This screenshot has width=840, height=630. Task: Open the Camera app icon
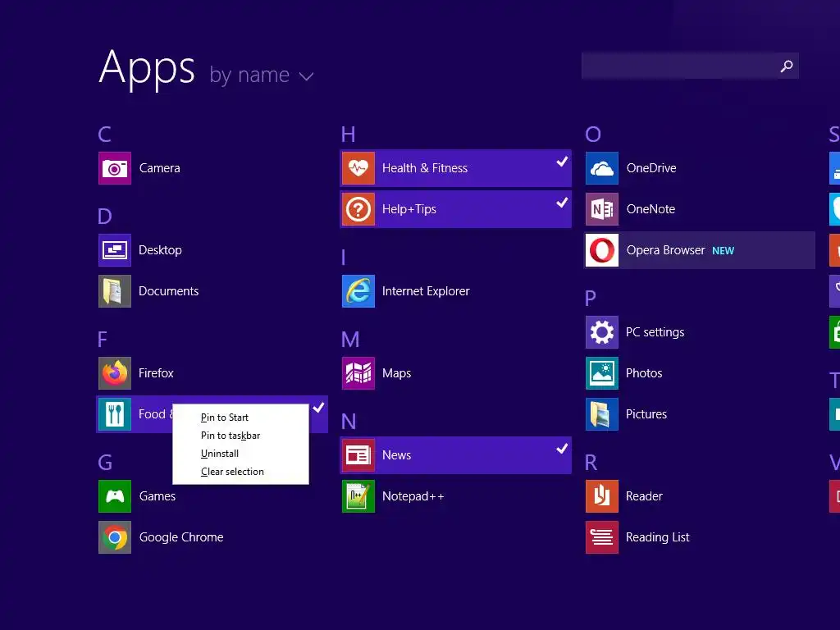click(x=115, y=168)
